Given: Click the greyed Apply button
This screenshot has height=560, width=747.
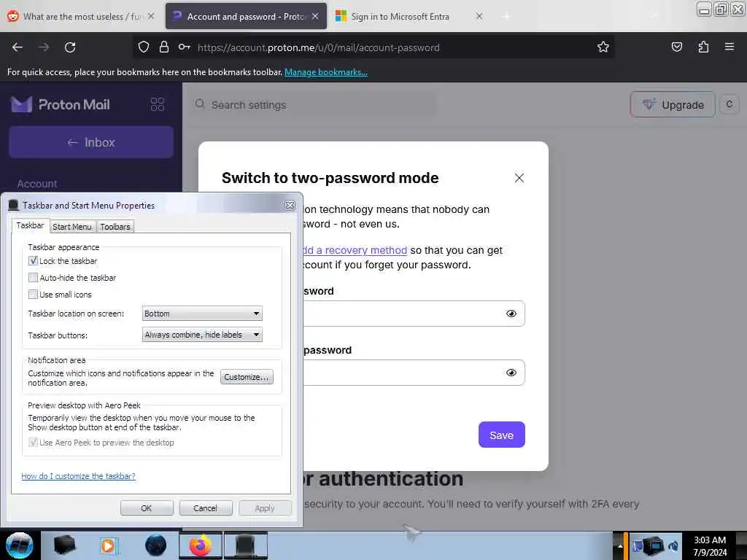Looking at the screenshot, I should (265, 508).
